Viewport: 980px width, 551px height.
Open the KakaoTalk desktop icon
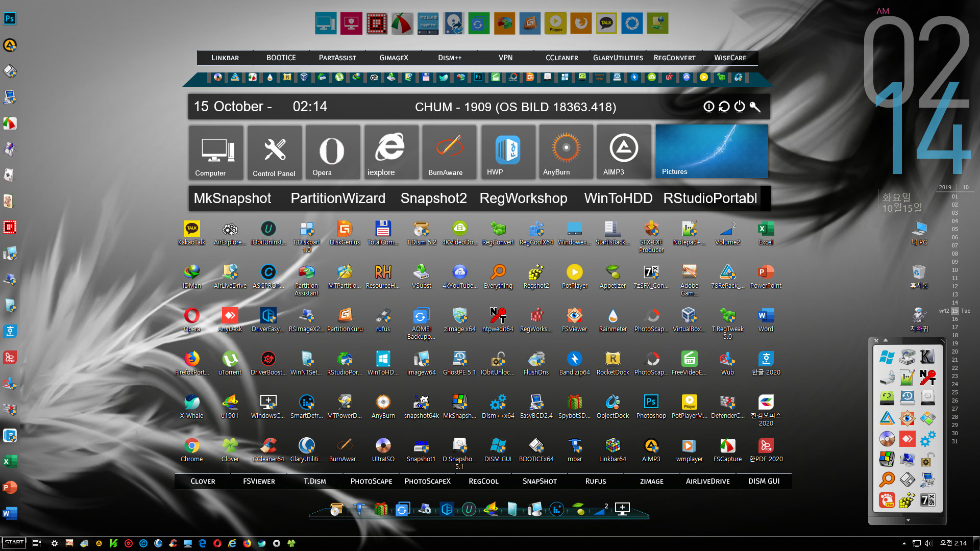tap(192, 233)
